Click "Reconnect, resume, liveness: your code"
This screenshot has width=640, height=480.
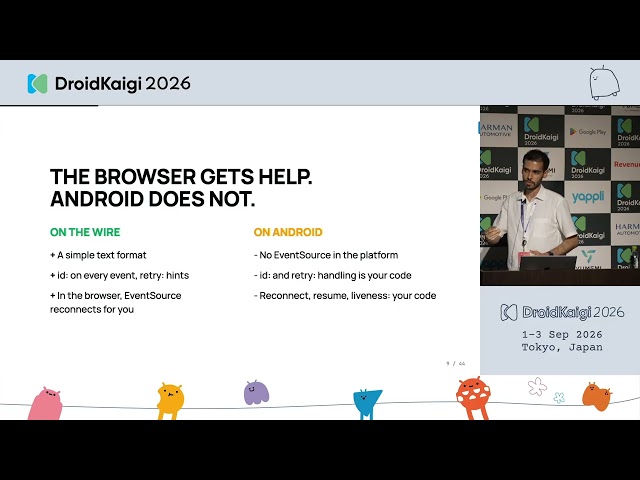click(x=345, y=296)
